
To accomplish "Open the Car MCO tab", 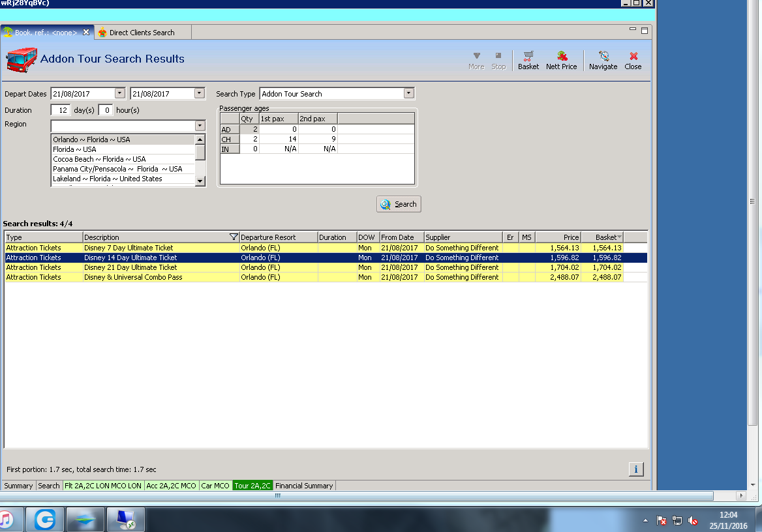I will pyautogui.click(x=215, y=485).
